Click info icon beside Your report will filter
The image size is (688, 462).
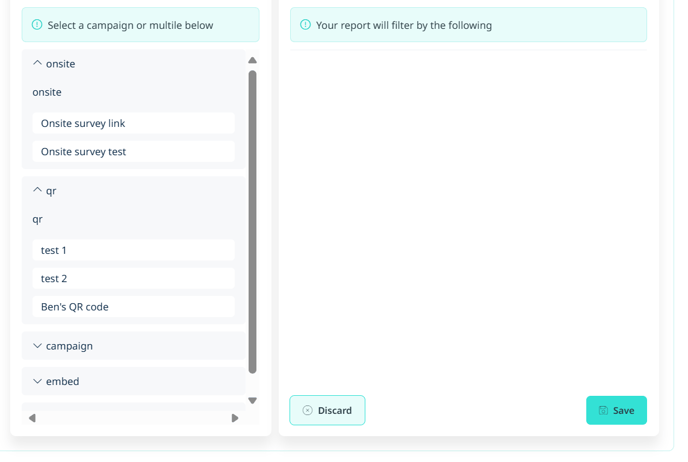tap(305, 25)
